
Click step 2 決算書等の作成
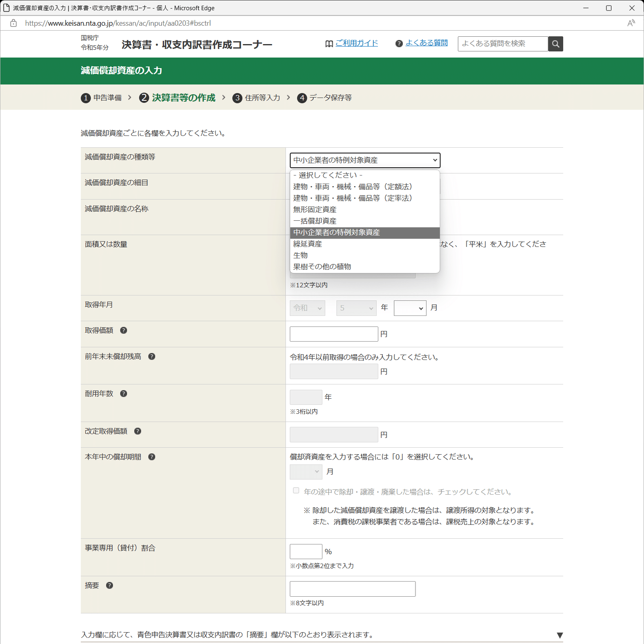point(177,98)
